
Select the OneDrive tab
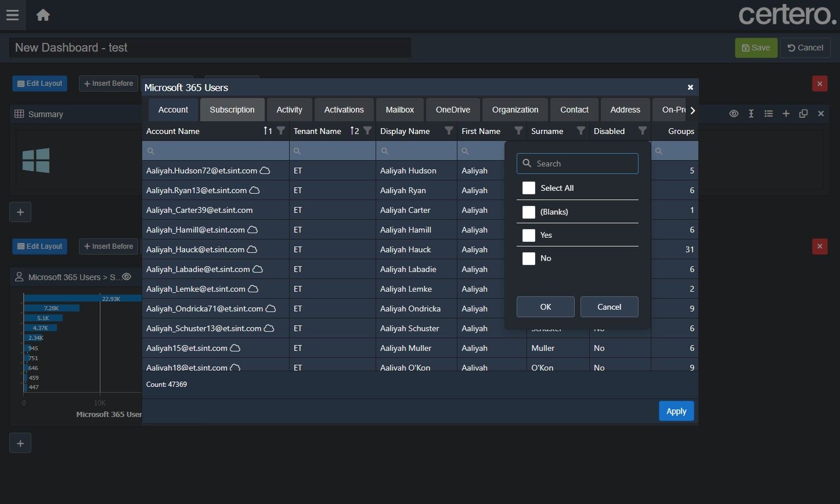pyautogui.click(x=453, y=110)
